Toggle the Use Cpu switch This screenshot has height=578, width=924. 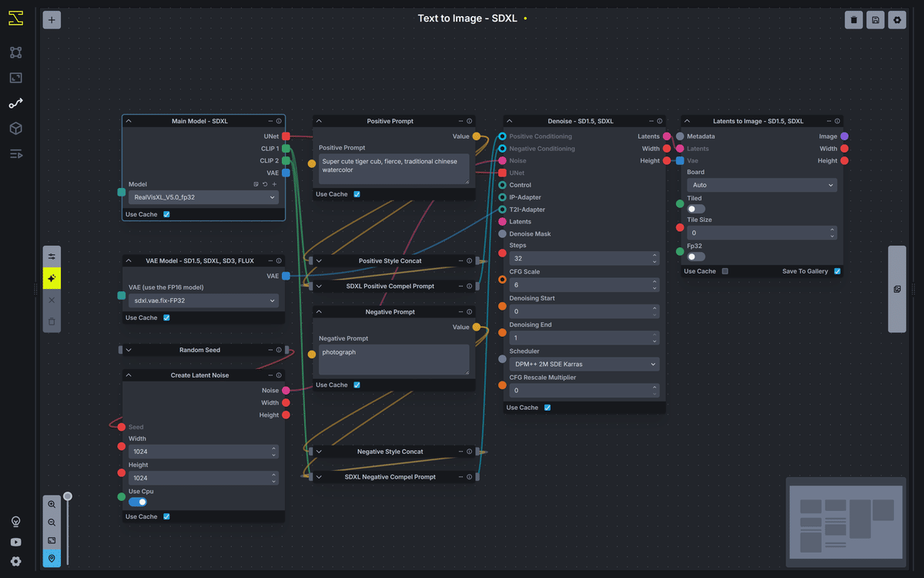coord(138,502)
